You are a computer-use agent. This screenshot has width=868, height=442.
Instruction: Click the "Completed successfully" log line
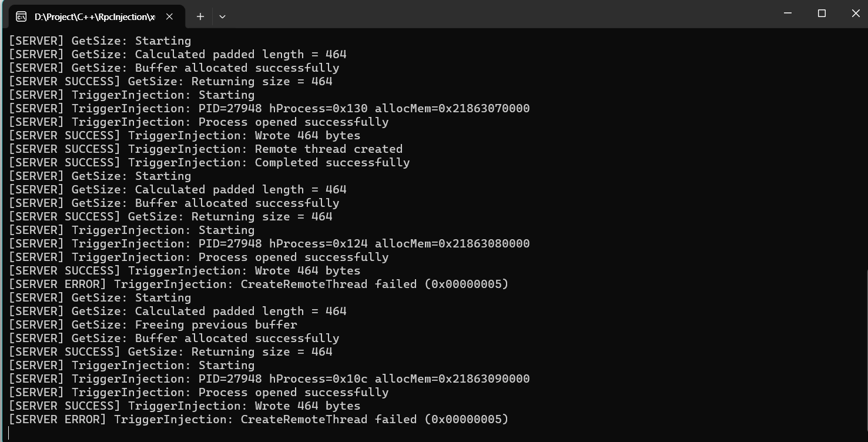(x=209, y=163)
